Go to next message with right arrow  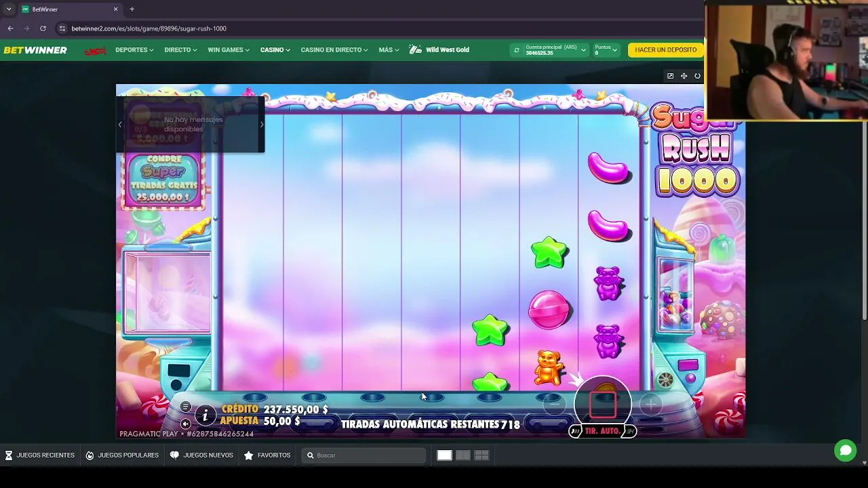tap(262, 124)
